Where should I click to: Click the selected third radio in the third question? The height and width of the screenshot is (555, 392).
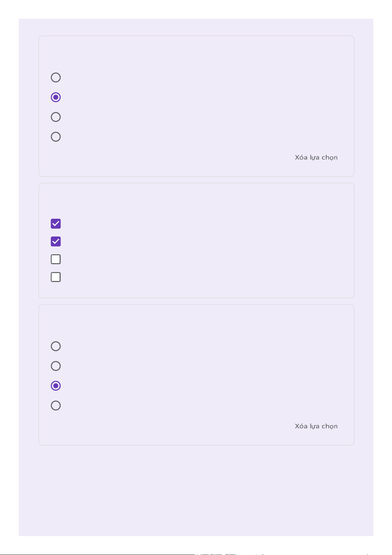pos(56,386)
